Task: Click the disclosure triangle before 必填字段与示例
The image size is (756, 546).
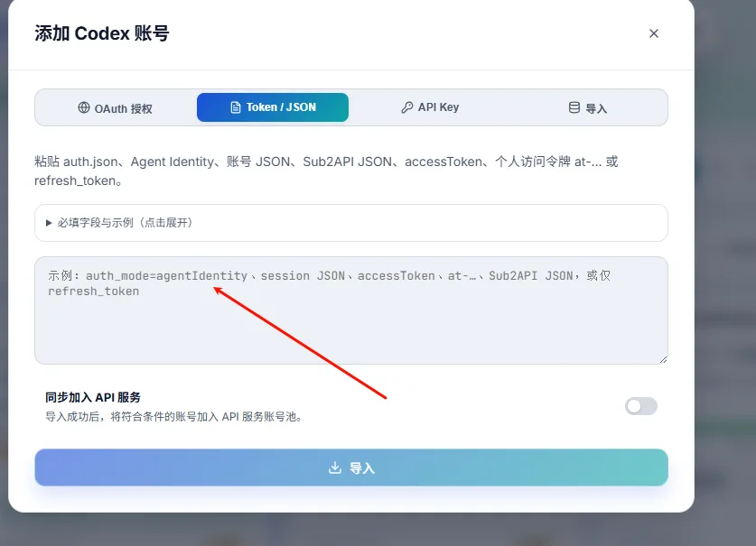Action: pyautogui.click(x=49, y=223)
